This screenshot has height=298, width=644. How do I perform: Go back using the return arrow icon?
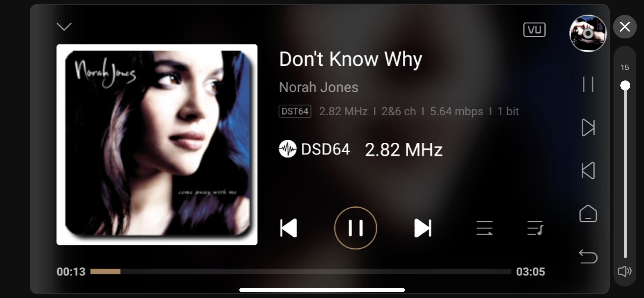[x=588, y=256]
